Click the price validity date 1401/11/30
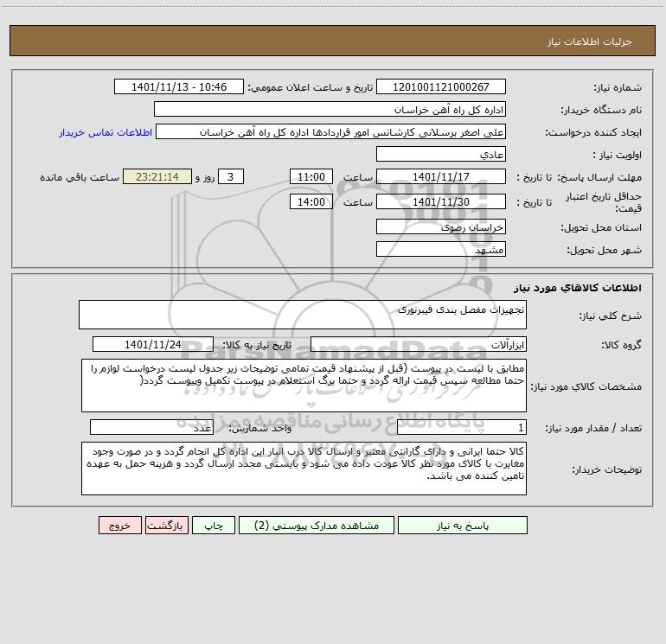Viewport: 666px width, 644px height. (441, 201)
